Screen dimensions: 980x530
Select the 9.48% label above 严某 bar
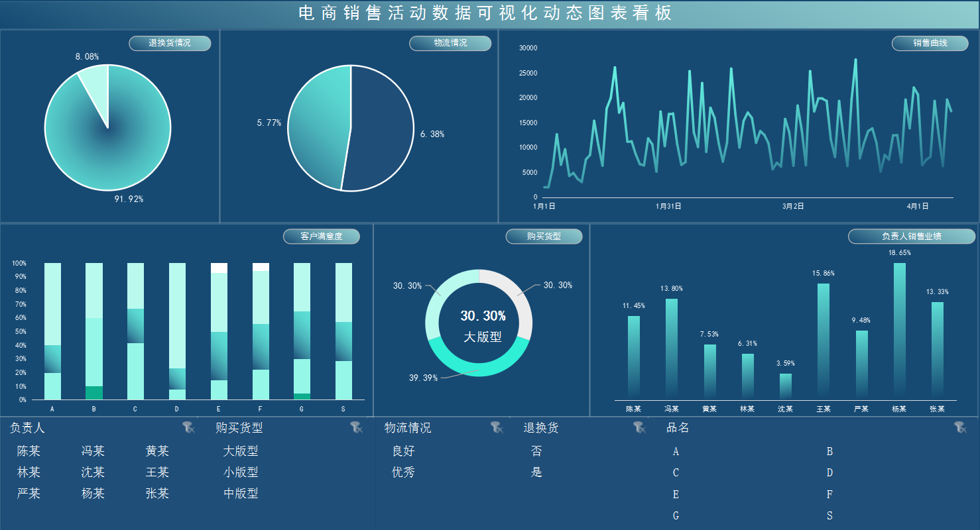pyautogui.click(x=861, y=321)
